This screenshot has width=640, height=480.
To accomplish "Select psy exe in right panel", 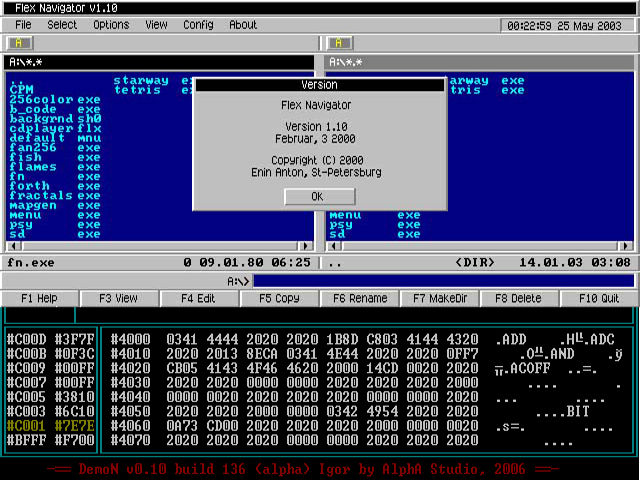I will [x=375, y=224].
